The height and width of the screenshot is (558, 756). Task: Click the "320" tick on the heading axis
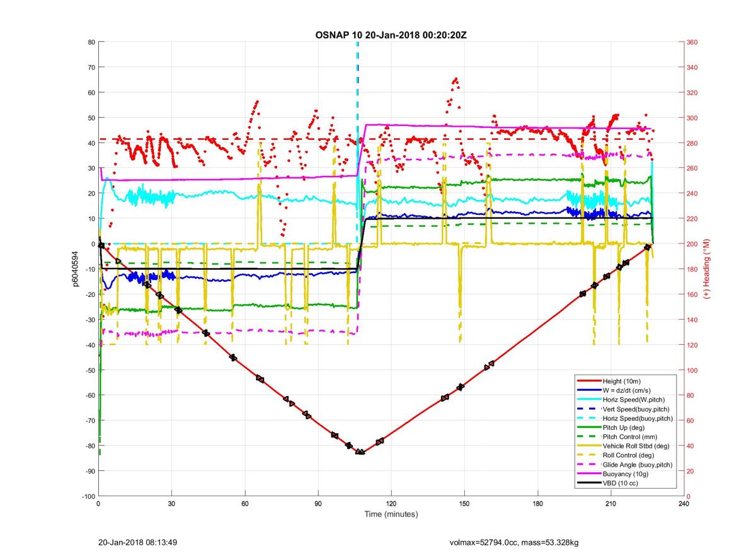(x=692, y=93)
